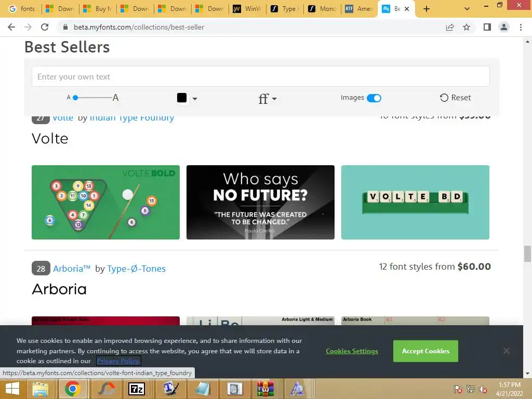Switch to the WinW tab

[247, 9]
